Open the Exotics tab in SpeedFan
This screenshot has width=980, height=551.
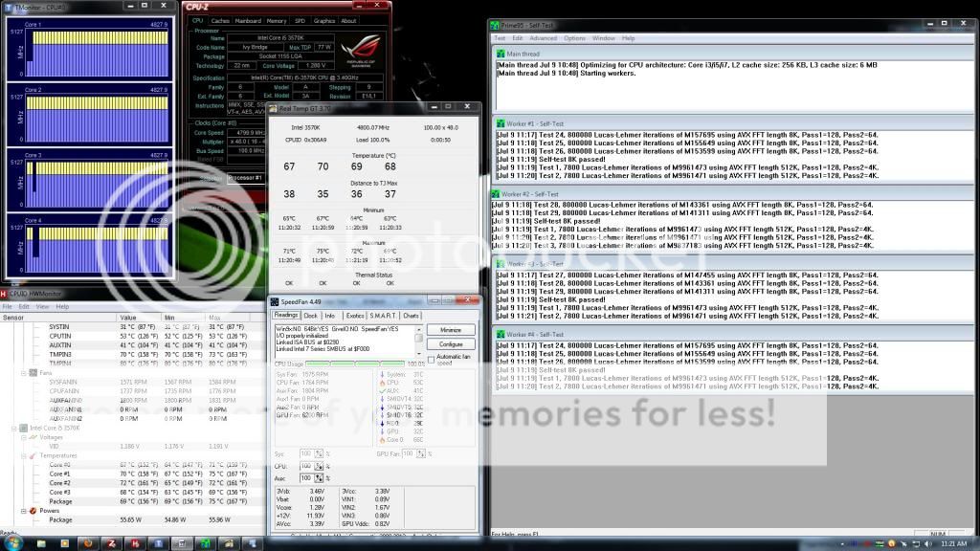pos(355,316)
